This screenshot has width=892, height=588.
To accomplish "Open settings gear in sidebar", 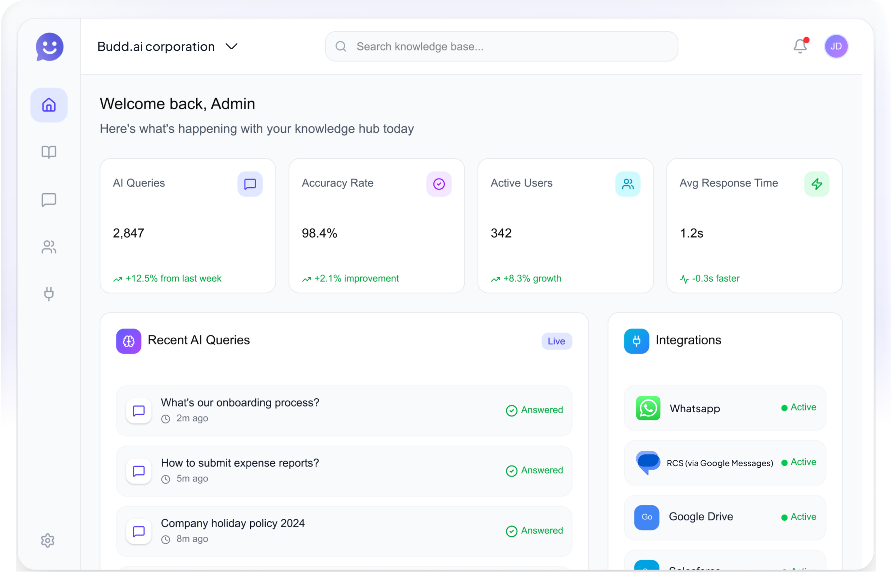I will coord(48,540).
